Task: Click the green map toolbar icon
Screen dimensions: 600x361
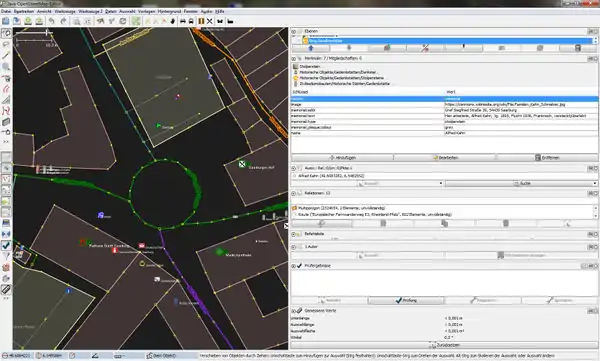Action: tap(136, 21)
